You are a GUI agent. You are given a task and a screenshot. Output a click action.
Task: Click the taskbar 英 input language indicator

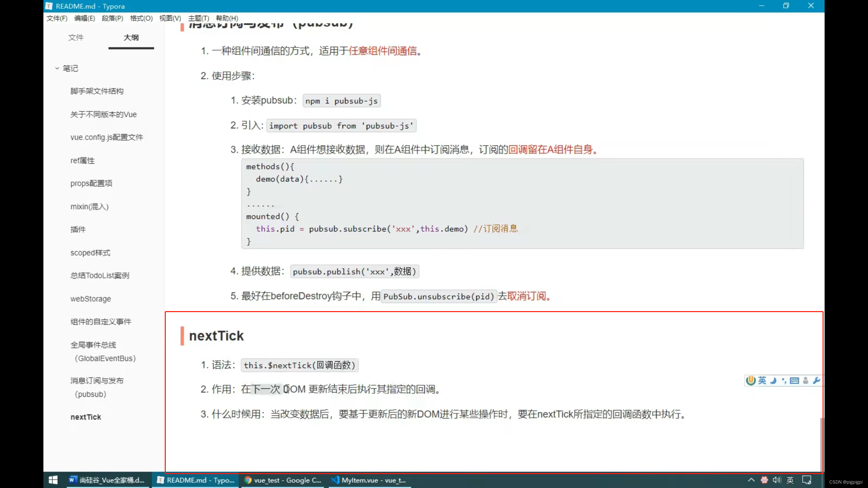pyautogui.click(x=790, y=480)
